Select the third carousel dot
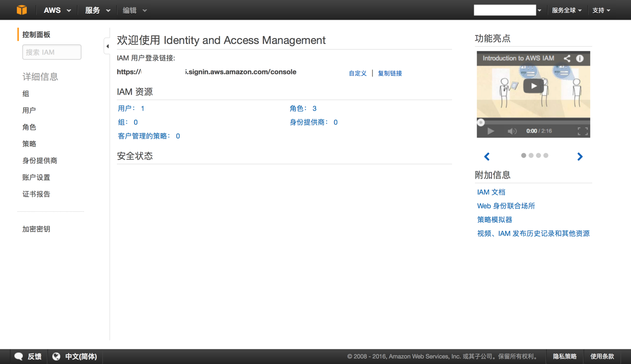This screenshot has width=631, height=364. point(538,156)
